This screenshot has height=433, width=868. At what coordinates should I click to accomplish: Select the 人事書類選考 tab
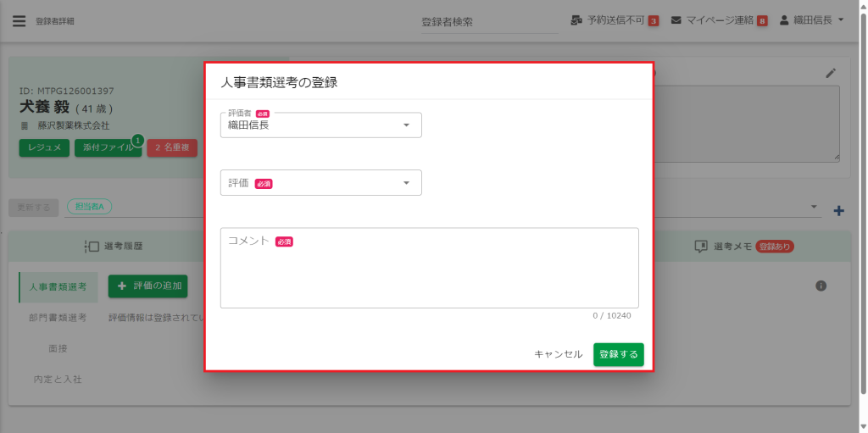coord(58,286)
